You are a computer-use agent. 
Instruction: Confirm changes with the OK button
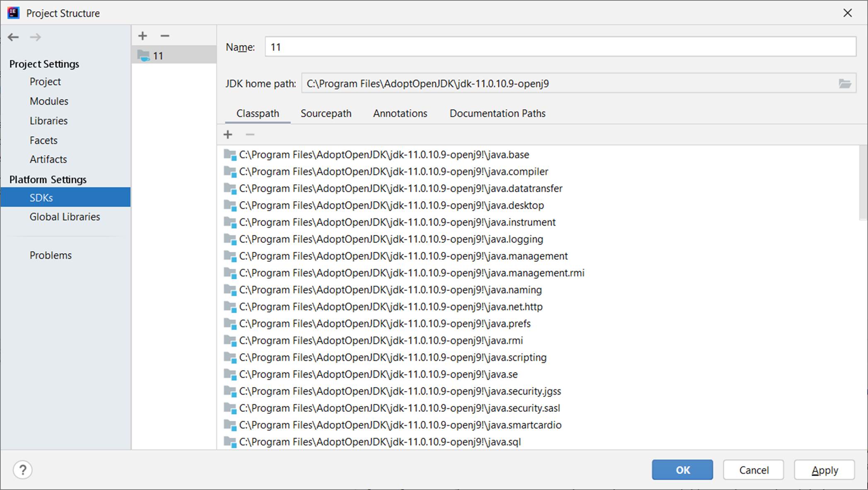pyautogui.click(x=682, y=470)
